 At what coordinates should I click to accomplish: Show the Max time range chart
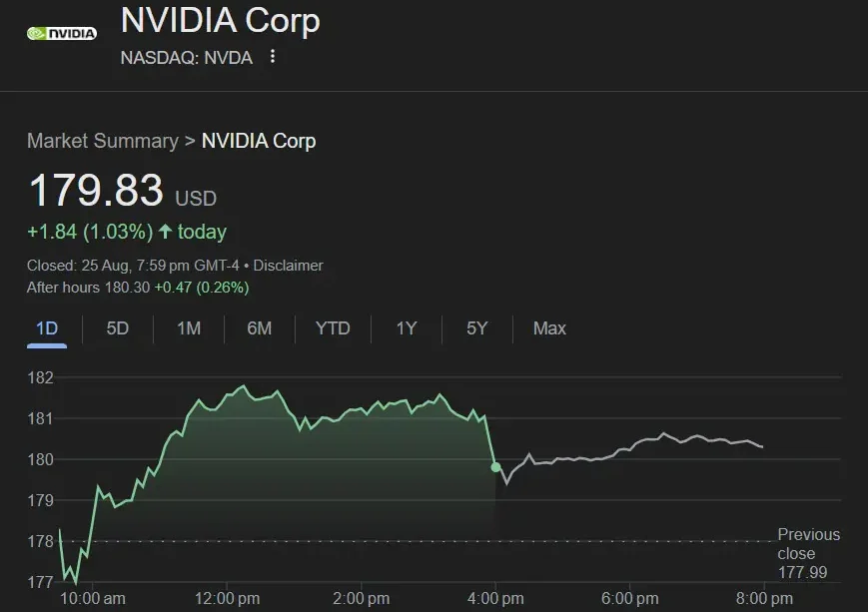549,328
